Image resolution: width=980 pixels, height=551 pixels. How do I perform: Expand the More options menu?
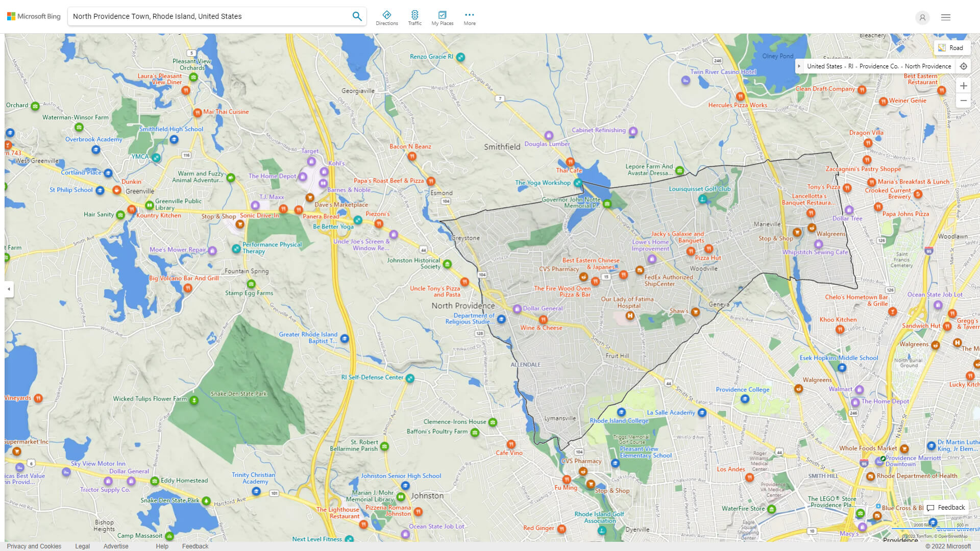(469, 18)
